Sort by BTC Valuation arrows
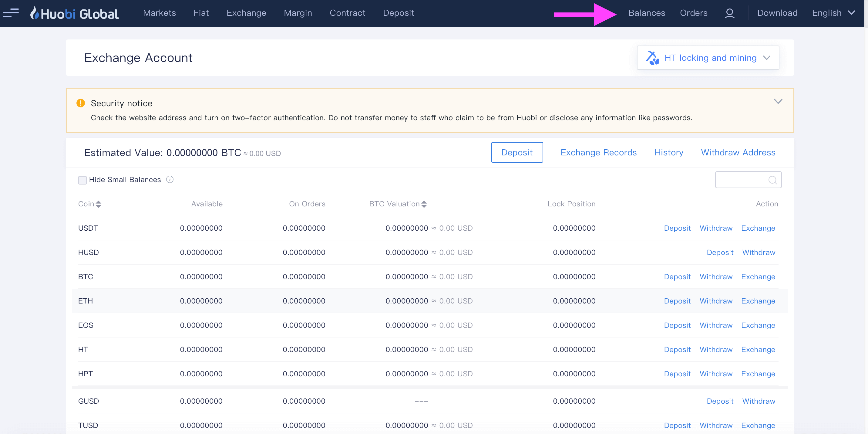The height and width of the screenshot is (434, 868). (x=424, y=204)
